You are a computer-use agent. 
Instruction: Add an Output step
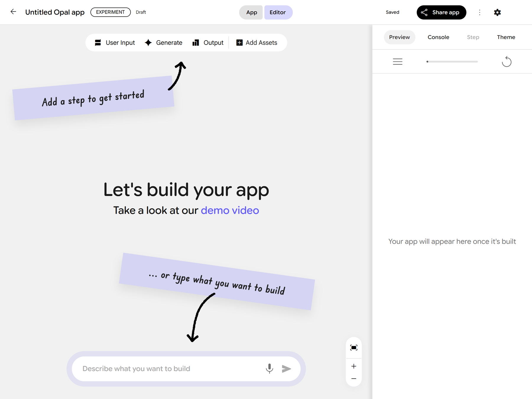click(x=208, y=43)
